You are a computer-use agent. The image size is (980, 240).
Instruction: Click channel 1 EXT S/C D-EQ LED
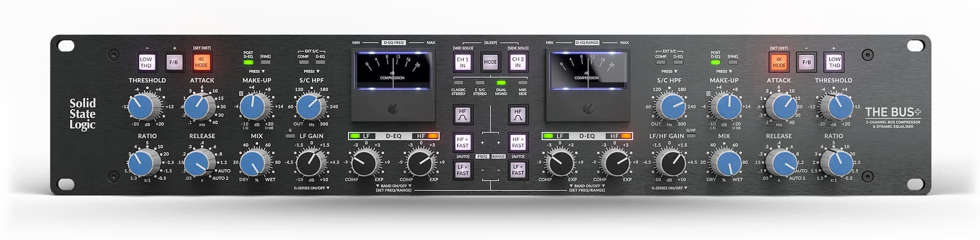[320, 63]
